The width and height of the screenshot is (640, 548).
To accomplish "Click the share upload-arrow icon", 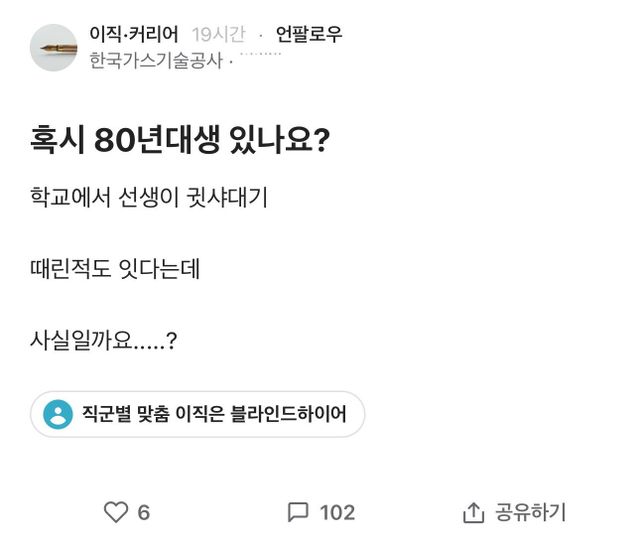I will [x=473, y=513].
